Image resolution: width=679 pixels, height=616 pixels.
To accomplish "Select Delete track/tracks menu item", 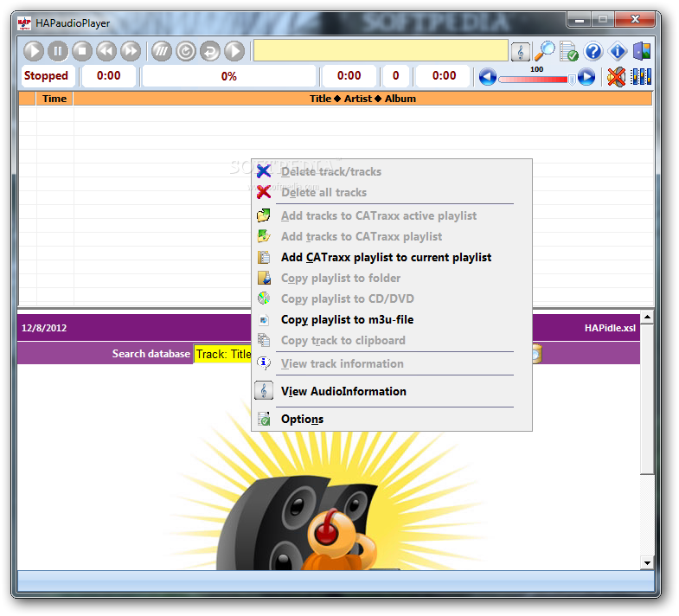I will [x=392, y=171].
